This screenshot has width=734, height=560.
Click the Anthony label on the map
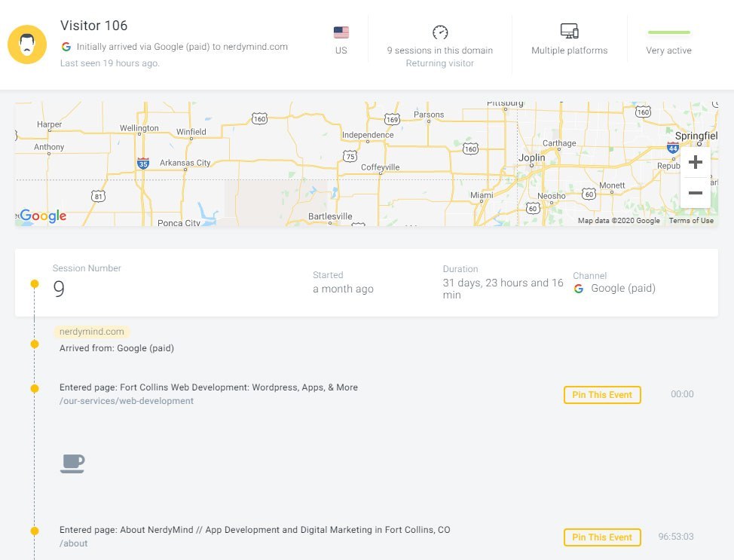tap(49, 146)
